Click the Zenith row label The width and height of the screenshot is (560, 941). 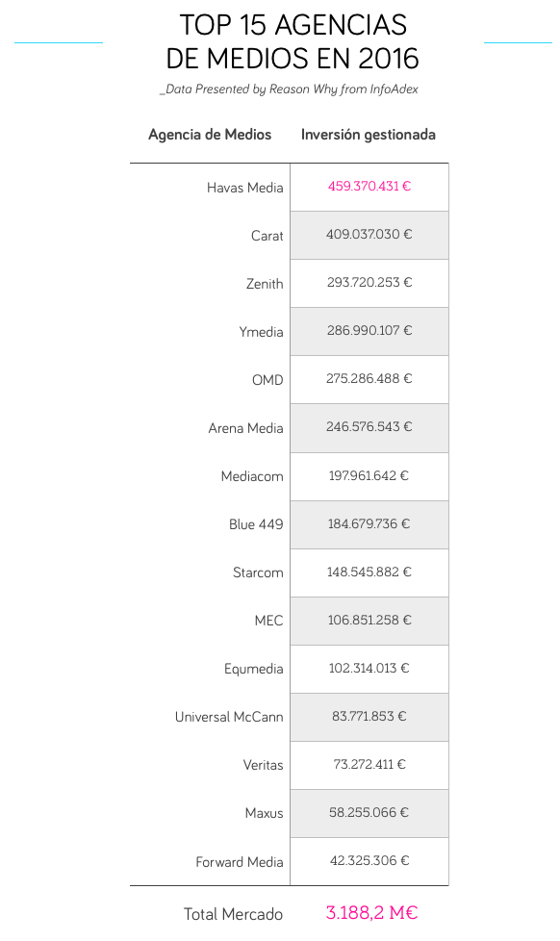pos(265,284)
